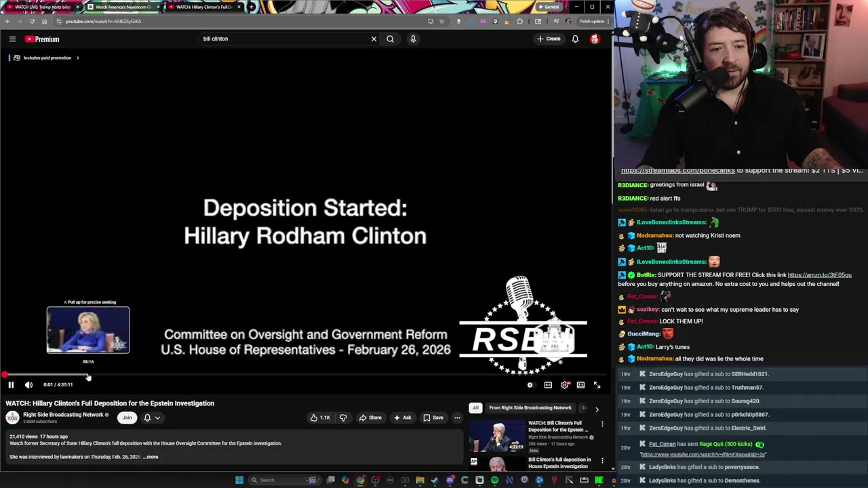Image resolution: width=868 pixels, height=488 pixels.
Task: Go to YouTube Premium home logo
Action: [x=42, y=39]
